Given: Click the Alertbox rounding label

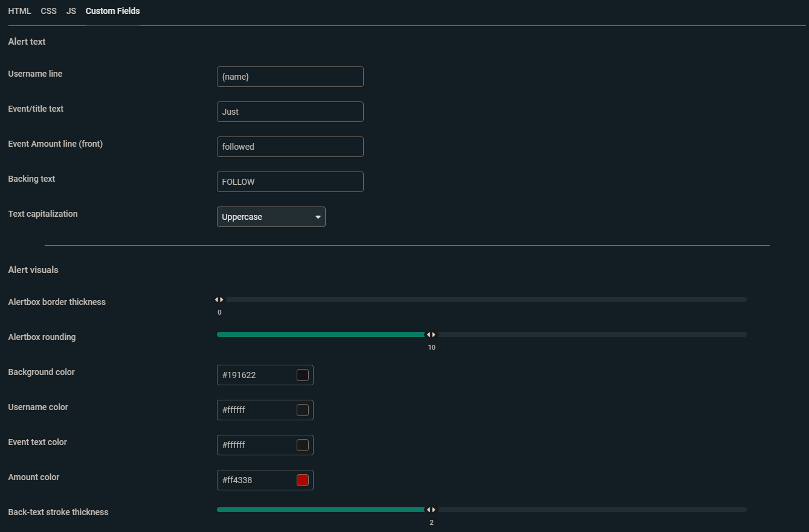Looking at the screenshot, I should (x=42, y=337).
